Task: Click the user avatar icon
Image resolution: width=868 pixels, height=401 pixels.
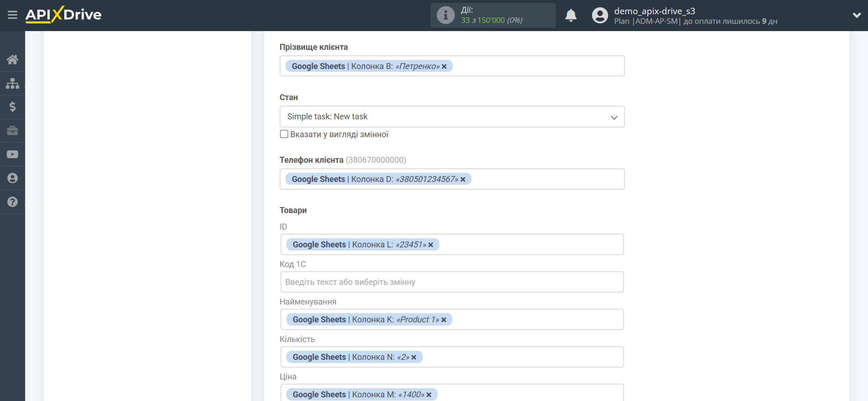Action: 600,15
